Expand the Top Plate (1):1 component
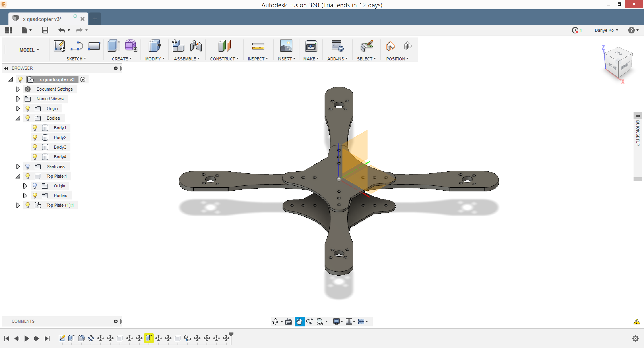This screenshot has height=348, width=644. click(x=18, y=205)
